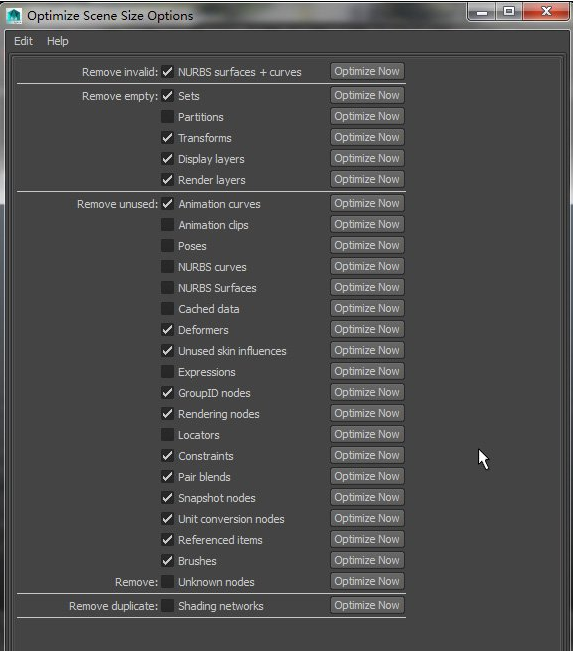Uncheck the Animation curves checkbox
The width and height of the screenshot is (573, 651).
[167, 203]
